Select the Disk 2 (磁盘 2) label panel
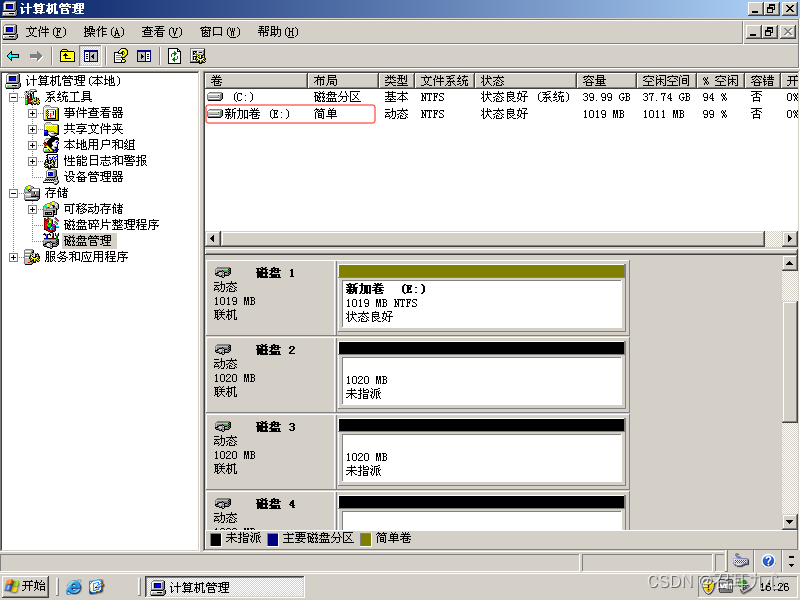This screenshot has width=800, height=600. (x=270, y=374)
